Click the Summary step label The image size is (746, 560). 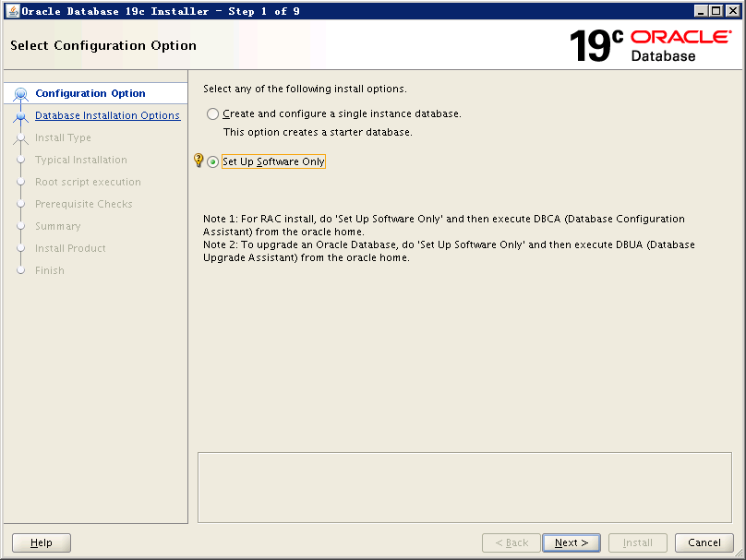(x=57, y=226)
